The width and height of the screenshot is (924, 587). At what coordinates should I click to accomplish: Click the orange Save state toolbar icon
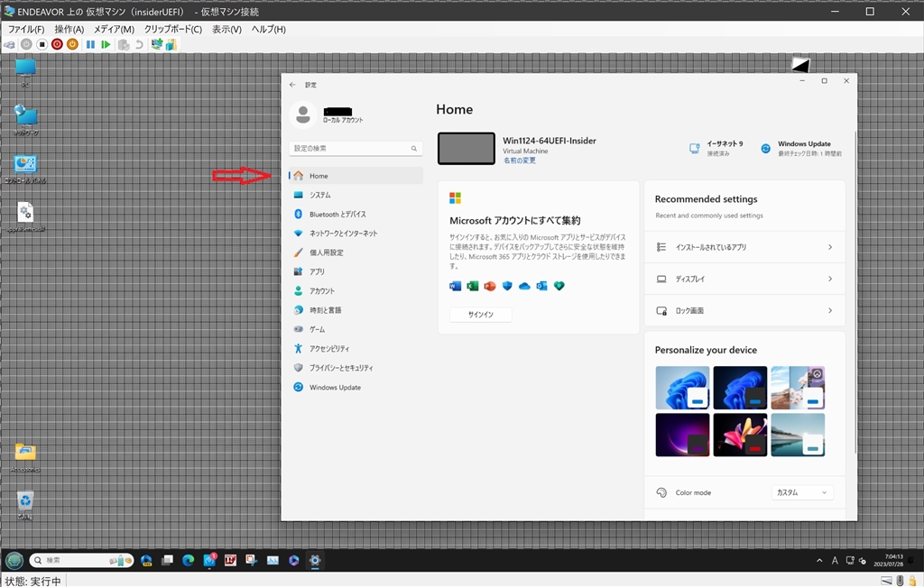pyautogui.click(x=73, y=44)
